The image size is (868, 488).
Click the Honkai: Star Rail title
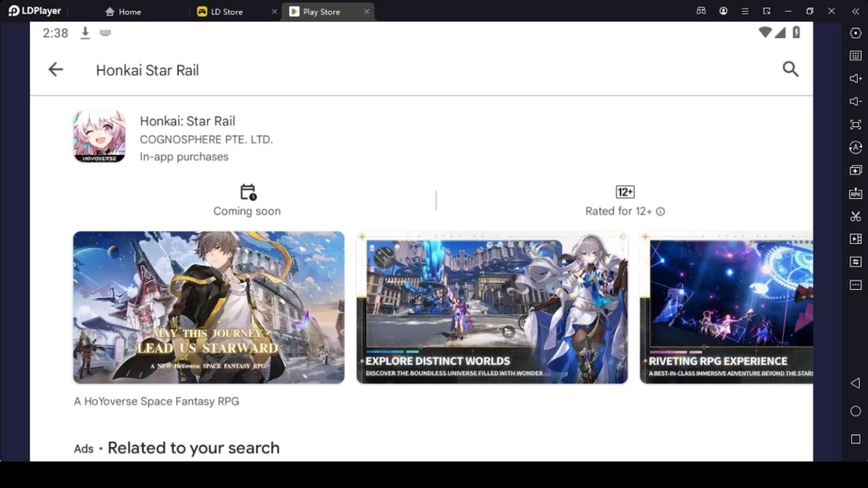[187, 121]
